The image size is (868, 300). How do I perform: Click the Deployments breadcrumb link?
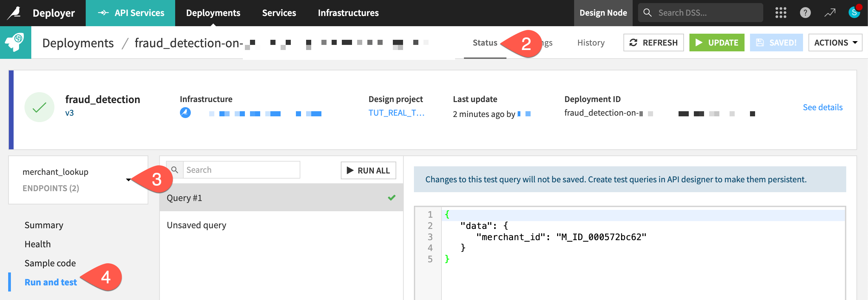[78, 43]
